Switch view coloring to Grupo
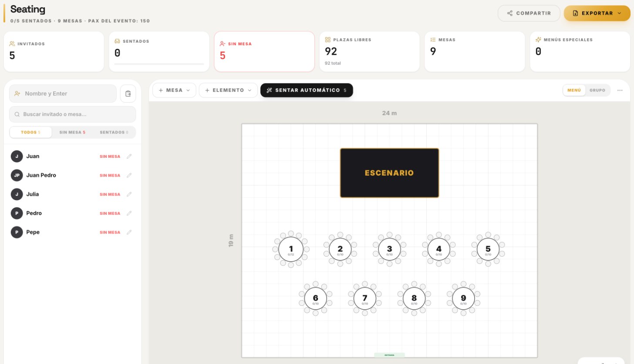Image resolution: width=634 pixels, height=364 pixels. pos(597,90)
